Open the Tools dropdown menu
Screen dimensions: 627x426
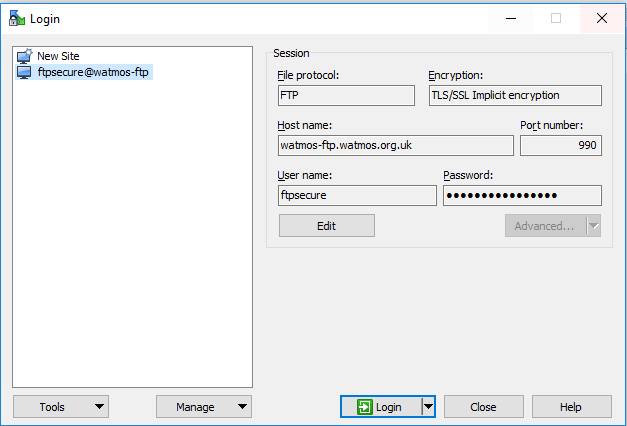pyautogui.click(x=61, y=407)
